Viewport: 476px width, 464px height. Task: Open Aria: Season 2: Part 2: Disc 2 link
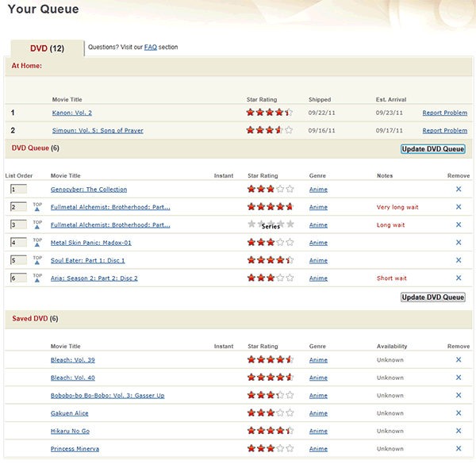[x=94, y=278]
